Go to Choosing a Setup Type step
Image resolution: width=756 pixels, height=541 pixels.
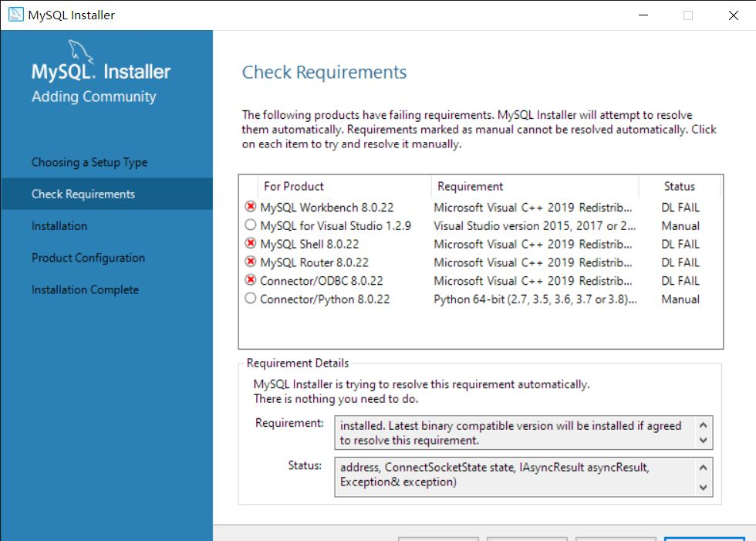coord(89,162)
